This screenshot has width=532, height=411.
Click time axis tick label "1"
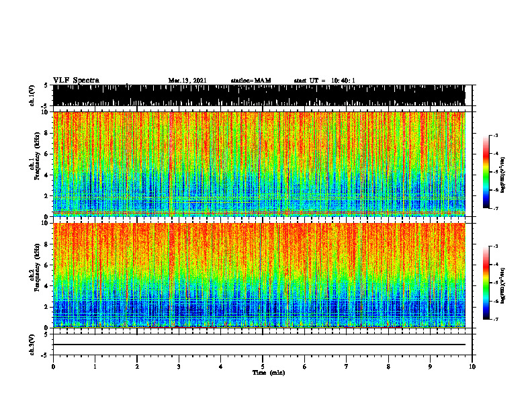(x=95, y=367)
